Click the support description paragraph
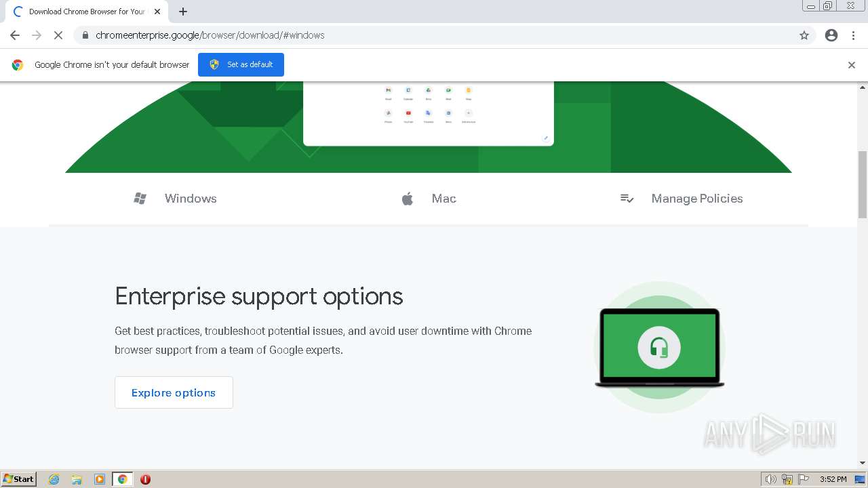Image resolution: width=868 pixels, height=488 pixels. pos(323,340)
